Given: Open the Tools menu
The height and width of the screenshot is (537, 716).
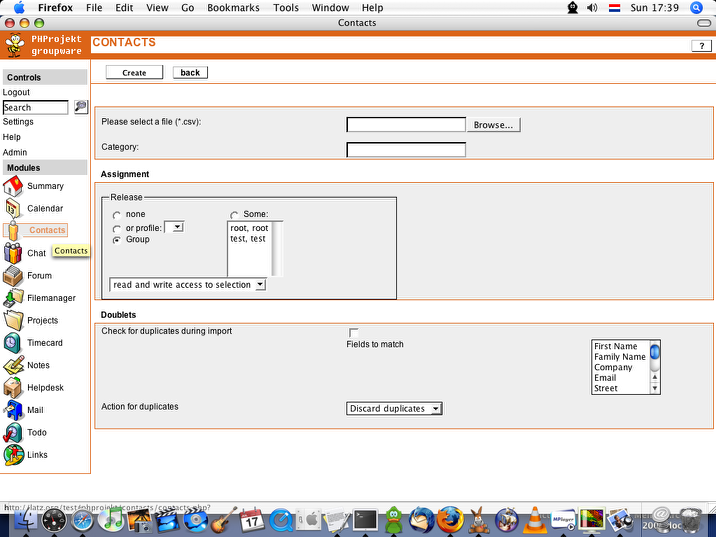Looking at the screenshot, I should tap(286, 8).
